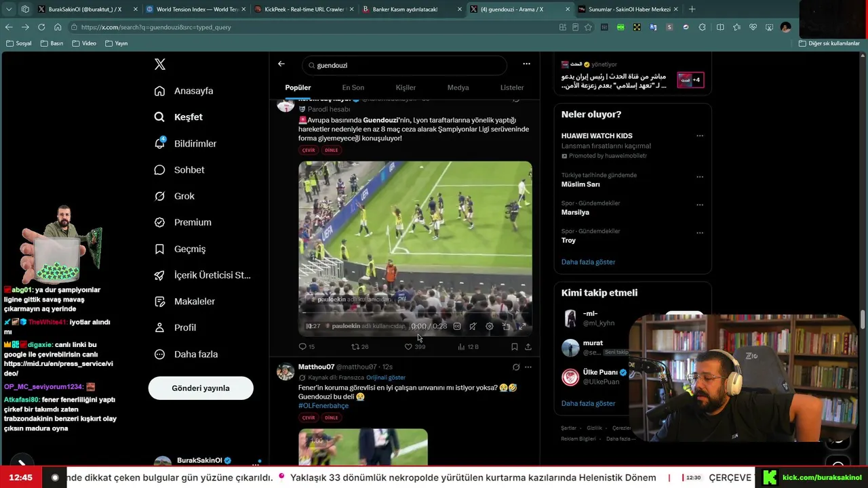Expand the video to fullscreen
Image resolution: width=868 pixels, height=488 pixels.
(522, 327)
